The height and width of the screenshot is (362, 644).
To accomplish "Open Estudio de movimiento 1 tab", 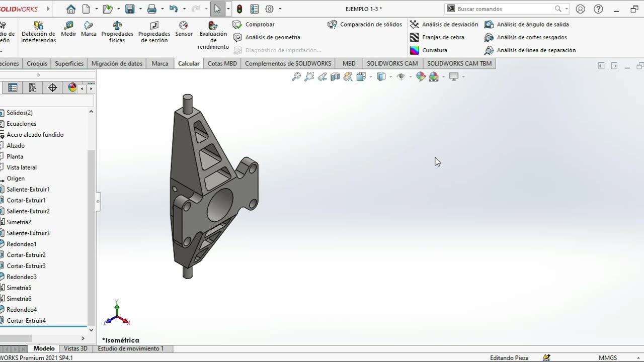I will pos(131,348).
